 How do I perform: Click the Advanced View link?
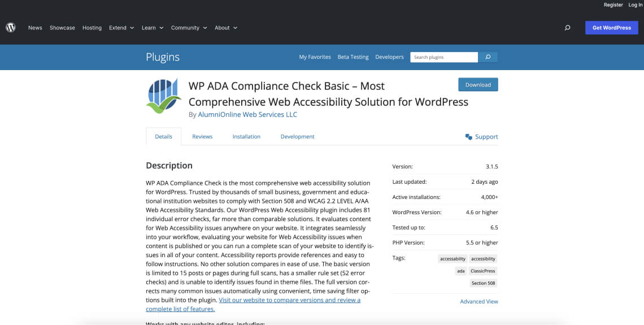(x=479, y=301)
